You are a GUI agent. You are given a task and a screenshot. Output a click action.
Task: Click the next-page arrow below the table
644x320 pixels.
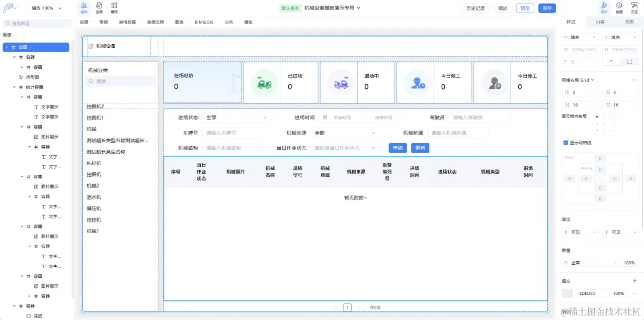pos(358,307)
